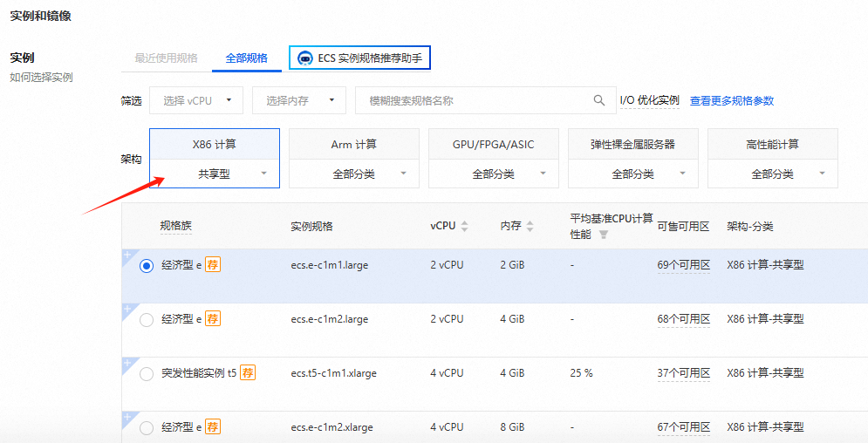Switch to 全部规格 tab
The height and width of the screenshot is (443, 868).
246,58
